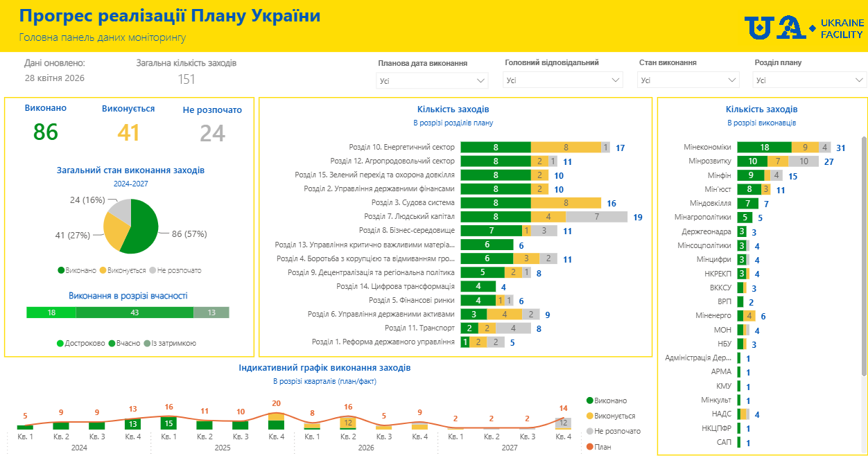Select Розділ 10 Енергетичний сектор green bar
Viewport: 868px width, 458px height.
coord(496,148)
